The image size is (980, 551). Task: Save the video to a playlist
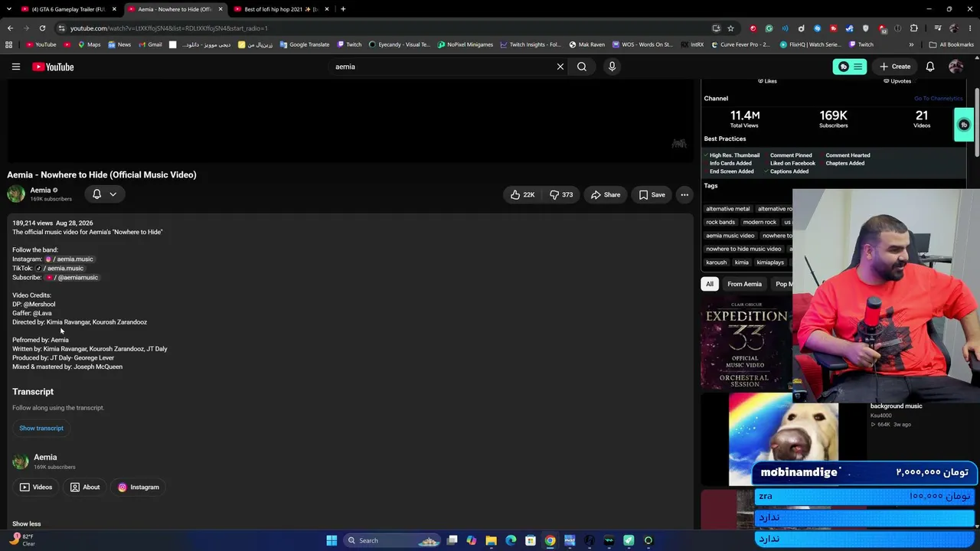tap(652, 194)
